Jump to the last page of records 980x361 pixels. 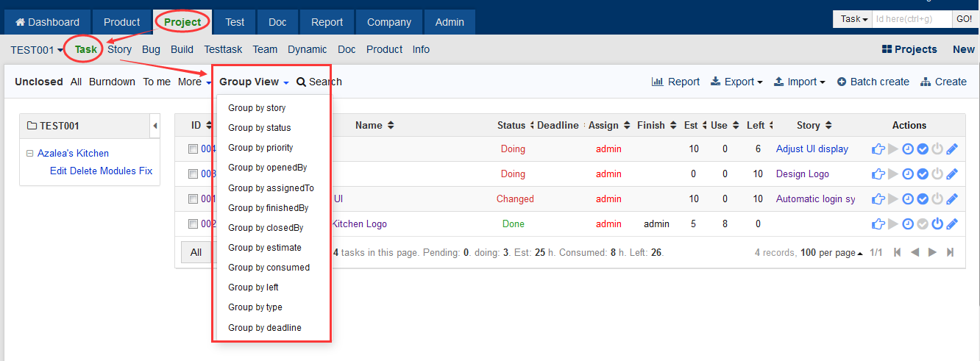coord(950,252)
